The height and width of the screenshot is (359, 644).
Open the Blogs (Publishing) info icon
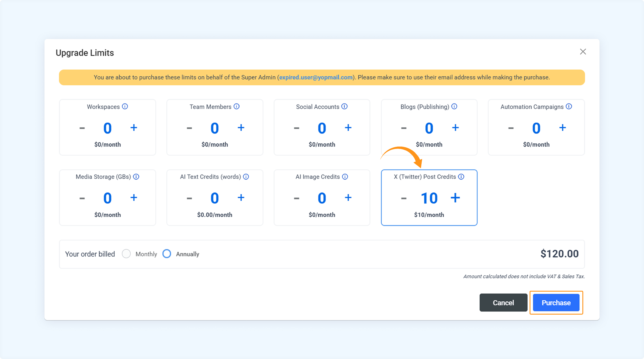[454, 106]
